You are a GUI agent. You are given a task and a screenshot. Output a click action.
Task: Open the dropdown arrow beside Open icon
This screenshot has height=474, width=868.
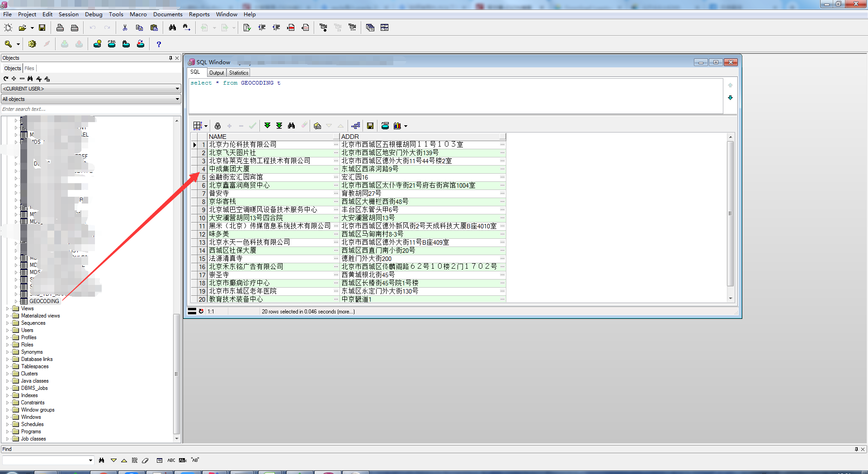point(32,28)
